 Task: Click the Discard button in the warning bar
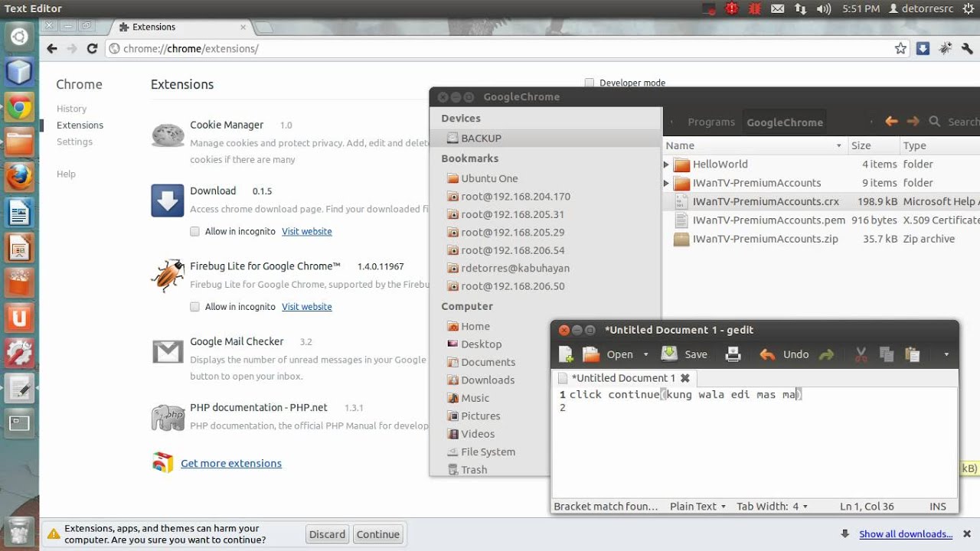(x=327, y=534)
